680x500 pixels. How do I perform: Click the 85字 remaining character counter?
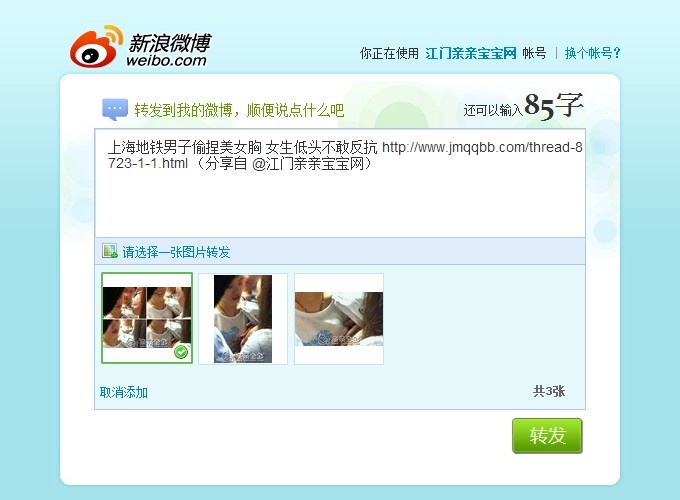click(553, 105)
